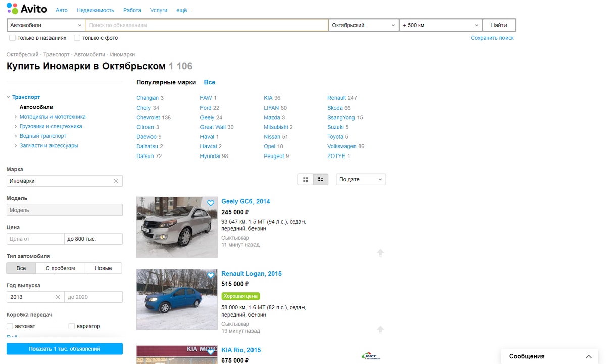The image size is (606, 364).
Task: Open the По дате sort dropdown
Action: coord(361,179)
